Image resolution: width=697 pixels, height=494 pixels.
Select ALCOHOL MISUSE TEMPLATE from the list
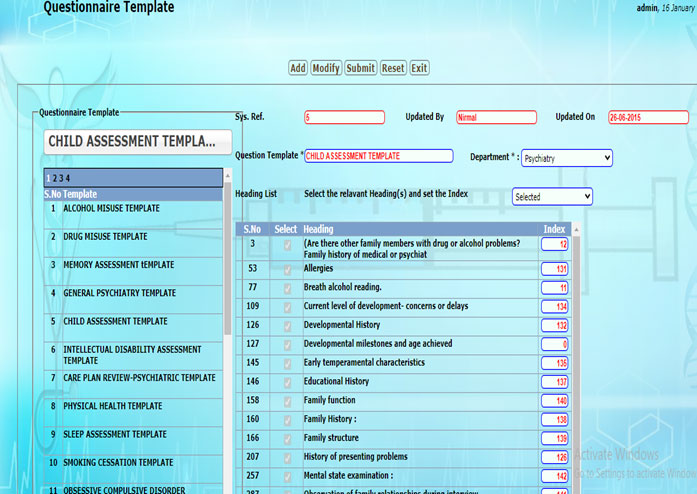pos(111,209)
